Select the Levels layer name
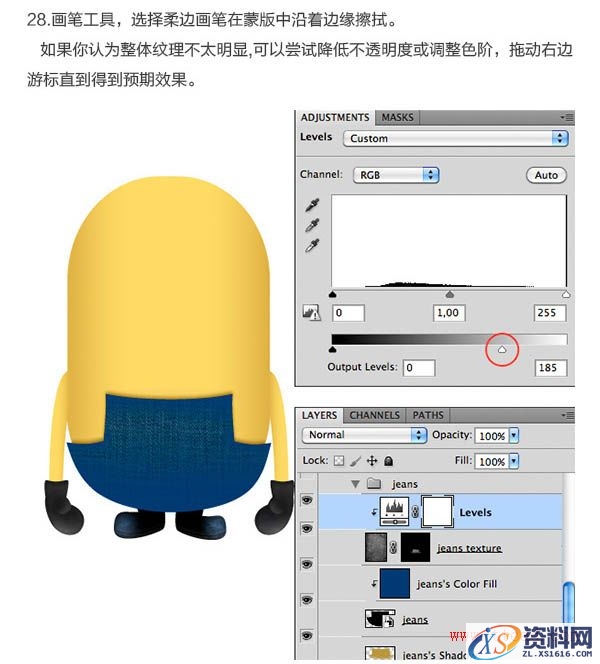Screen dimensions: 600x664 point(476,512)
